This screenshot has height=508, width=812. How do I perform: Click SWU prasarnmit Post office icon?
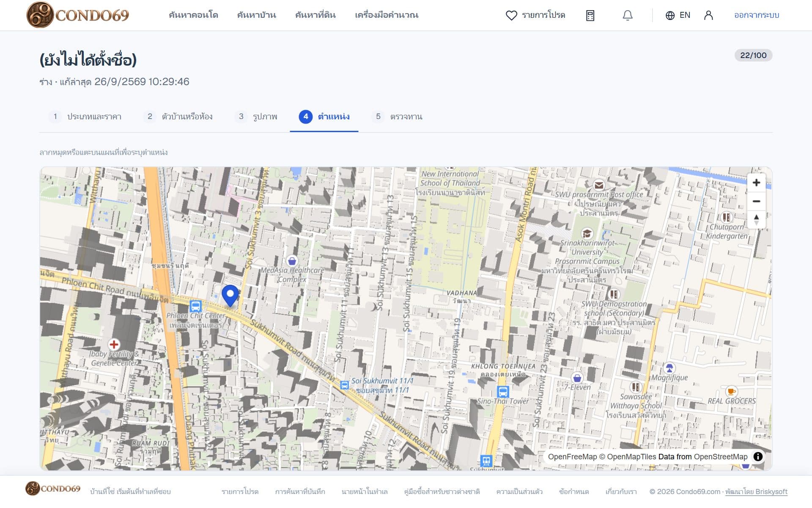click(598, 185)
